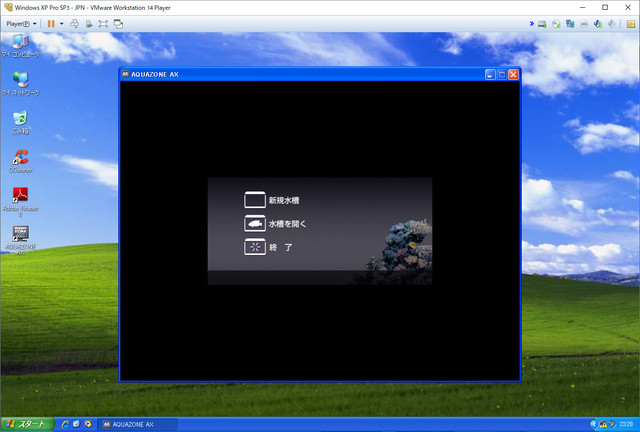Viewport: 640px width, 432px height.
Task: Select the 水槽を開く menu label
Action: coord(287,224)
